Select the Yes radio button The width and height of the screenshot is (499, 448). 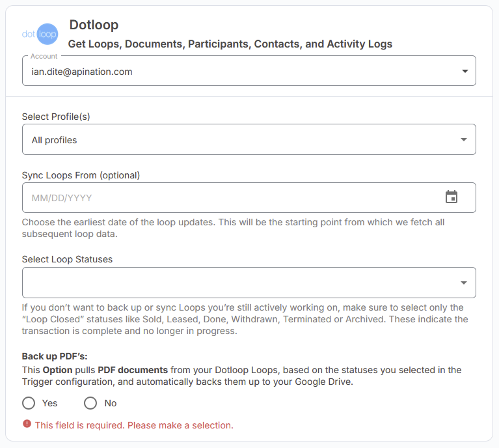point(29,403)
